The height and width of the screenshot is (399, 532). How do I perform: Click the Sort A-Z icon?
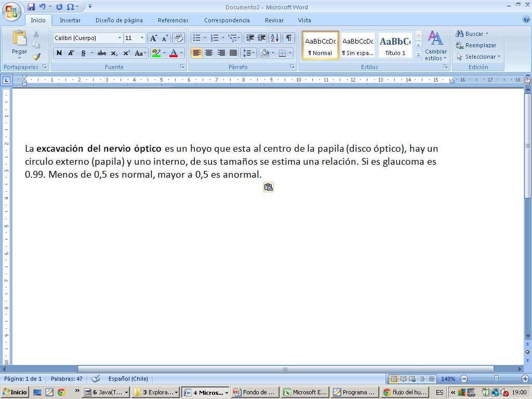[275, 38]
